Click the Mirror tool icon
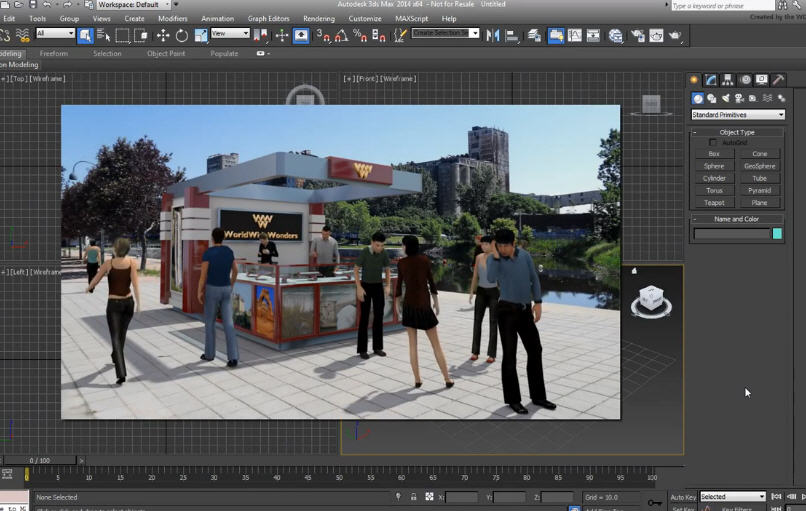This screenshot has width=806, height=511. [493, 35]
